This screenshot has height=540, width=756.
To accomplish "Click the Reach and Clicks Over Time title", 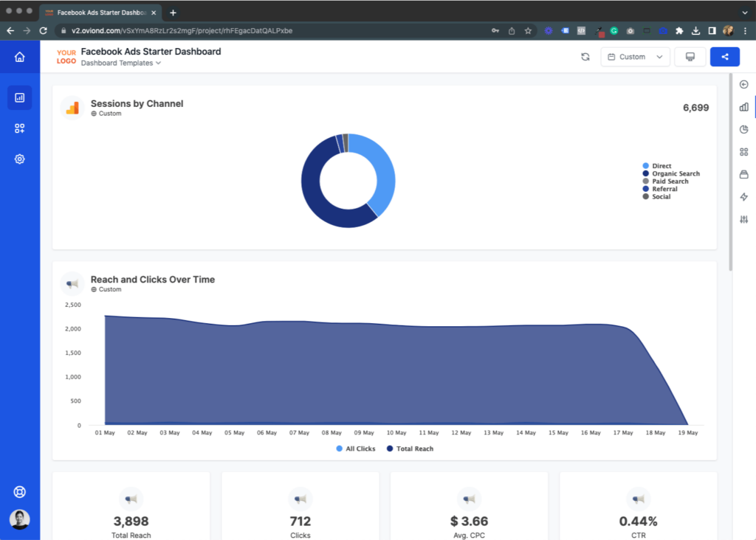I will pyautogui.click(x=153, y=280).
